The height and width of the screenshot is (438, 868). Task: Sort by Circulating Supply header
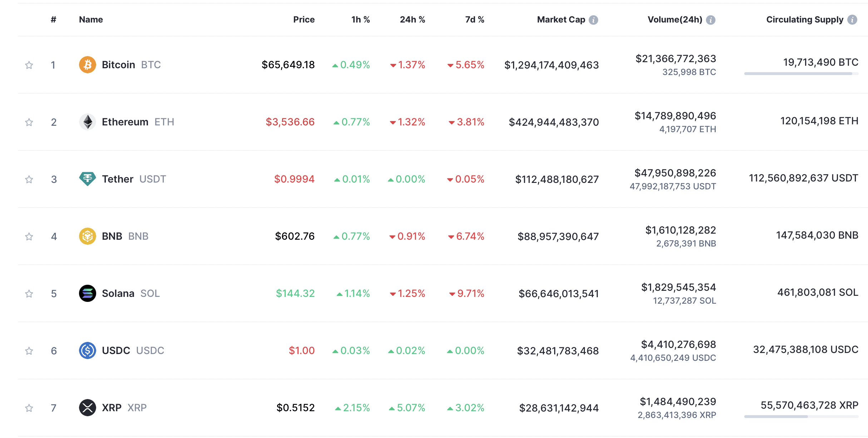point(805,20)
